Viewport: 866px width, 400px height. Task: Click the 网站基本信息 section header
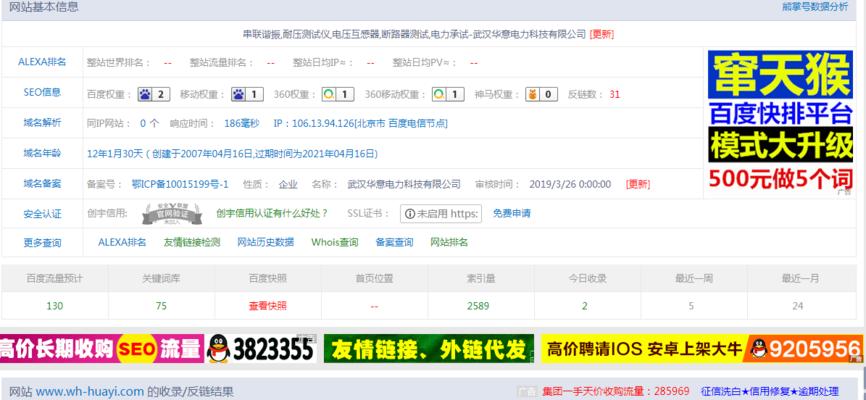click(44, 7)
